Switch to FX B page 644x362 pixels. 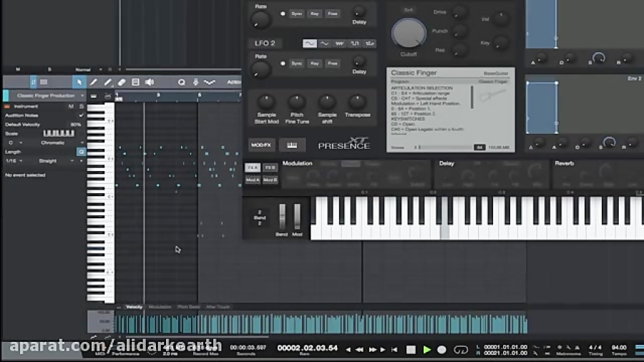[270, 168]
